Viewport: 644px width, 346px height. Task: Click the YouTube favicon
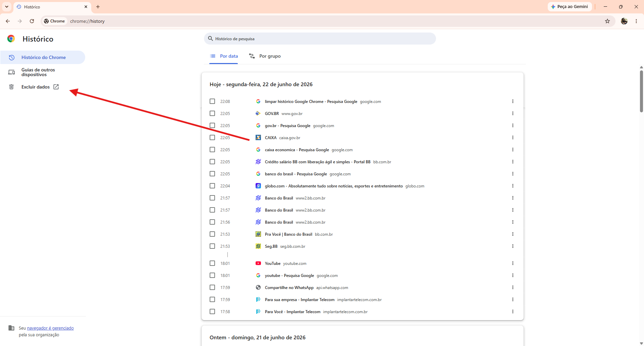pos(258,263)
